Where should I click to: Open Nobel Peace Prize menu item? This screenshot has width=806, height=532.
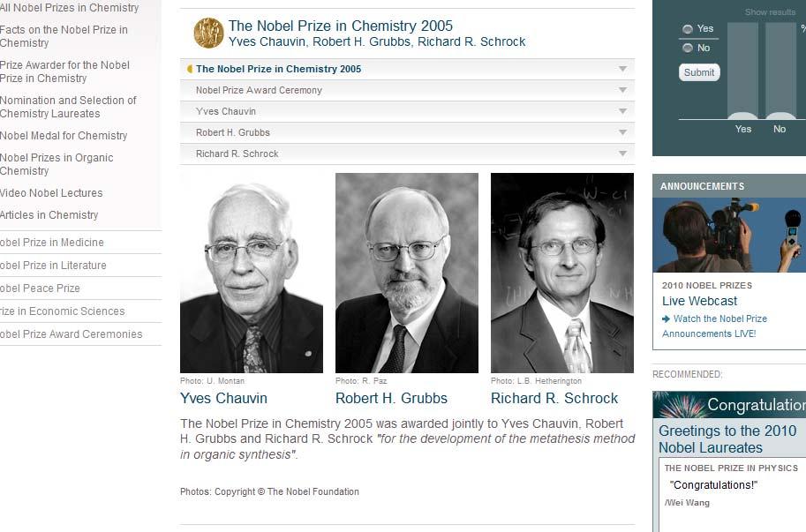click(x=40, y=288)
